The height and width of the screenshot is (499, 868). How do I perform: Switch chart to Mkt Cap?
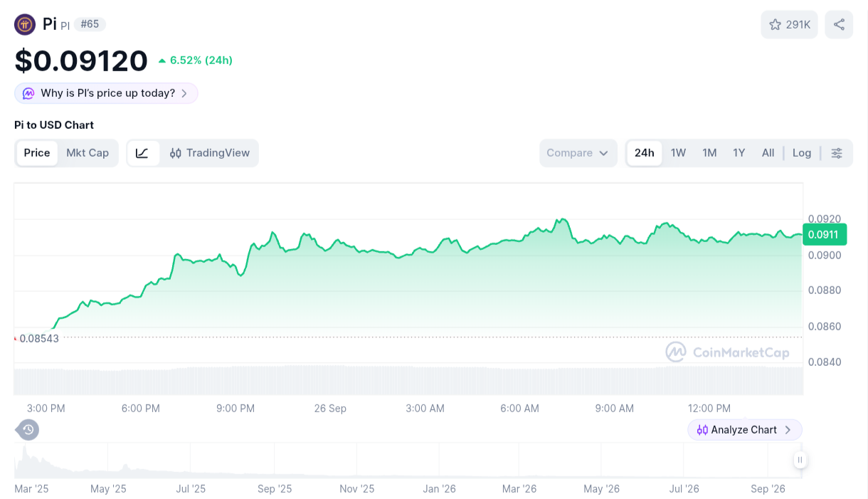[x=88, y=153]
